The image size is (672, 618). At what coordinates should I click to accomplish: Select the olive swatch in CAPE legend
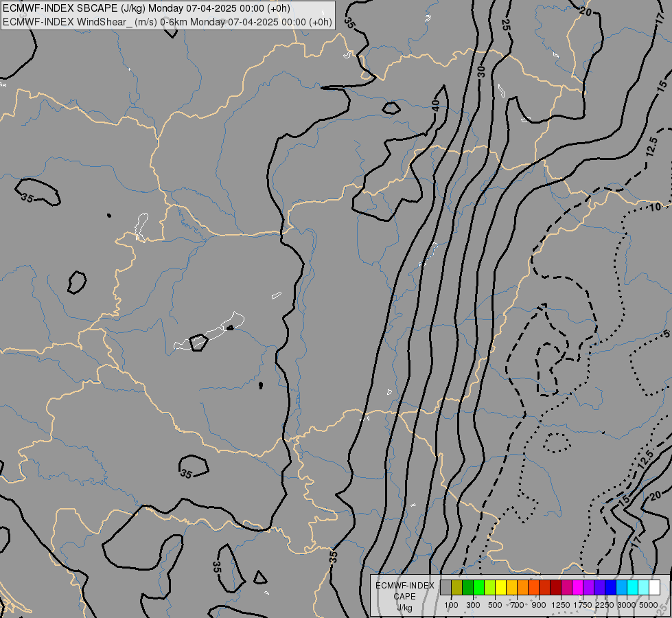(x=457, y=587)
